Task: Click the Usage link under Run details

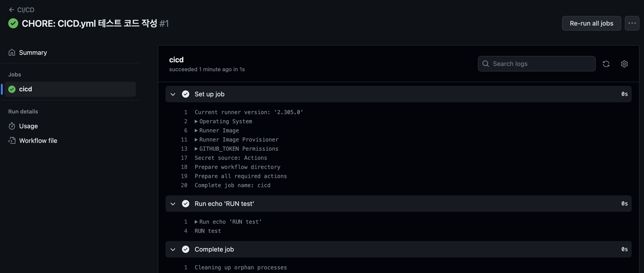Action: click(x=29, y=126)
